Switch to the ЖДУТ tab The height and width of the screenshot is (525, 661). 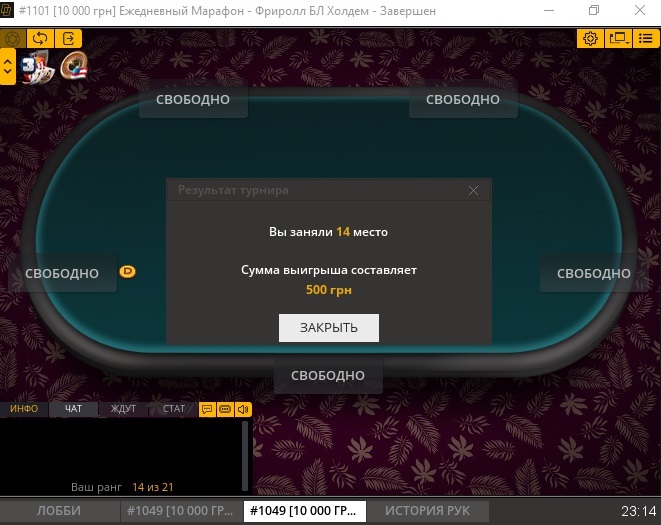coord(123,409)
